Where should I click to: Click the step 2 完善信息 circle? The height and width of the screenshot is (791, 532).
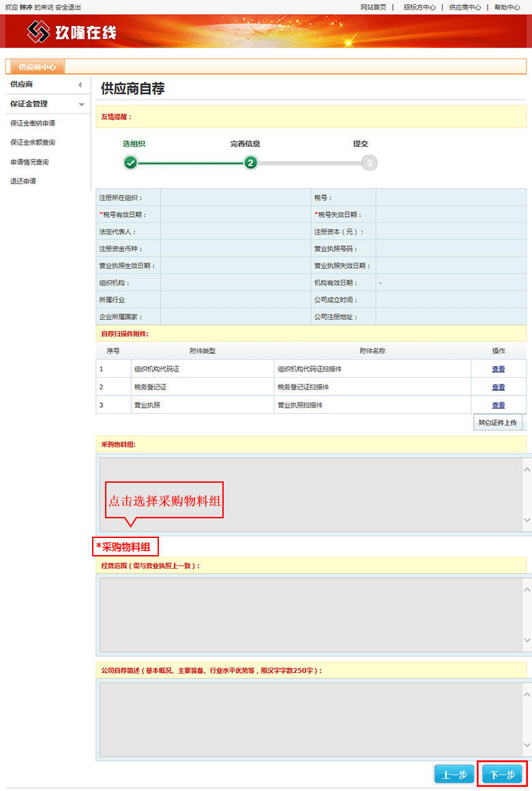[x=250, y=163]
